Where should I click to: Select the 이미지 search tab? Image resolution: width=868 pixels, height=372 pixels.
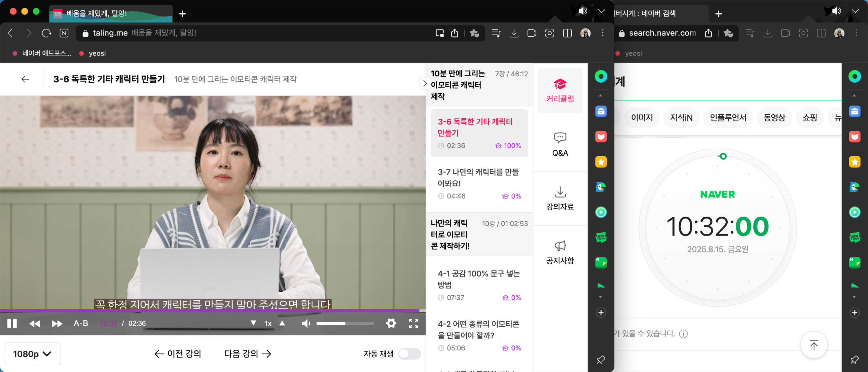(x=641, y=117)
